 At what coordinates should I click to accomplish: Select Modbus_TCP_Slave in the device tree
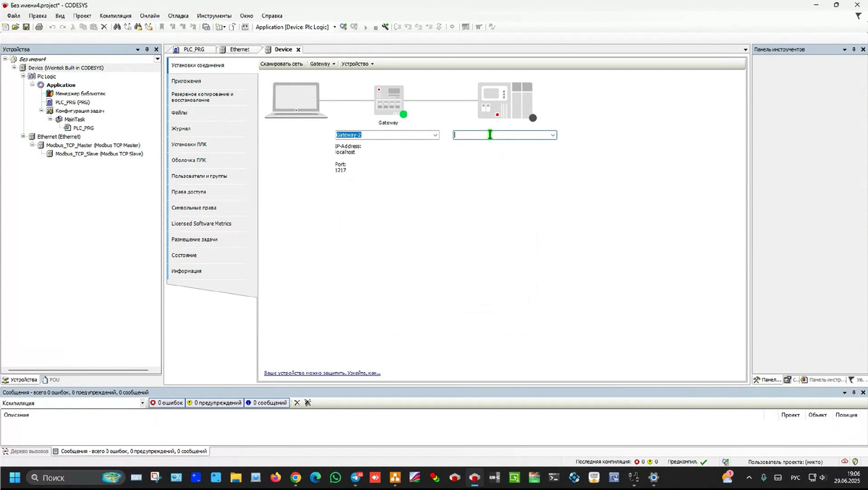pos(99,153)
